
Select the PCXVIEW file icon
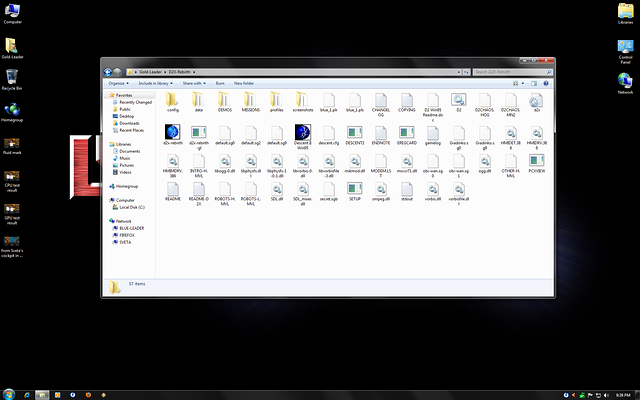pos(536,160)
